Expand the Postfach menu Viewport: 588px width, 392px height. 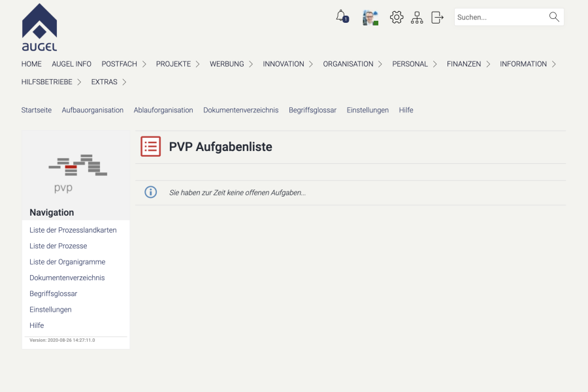(123, 64)
